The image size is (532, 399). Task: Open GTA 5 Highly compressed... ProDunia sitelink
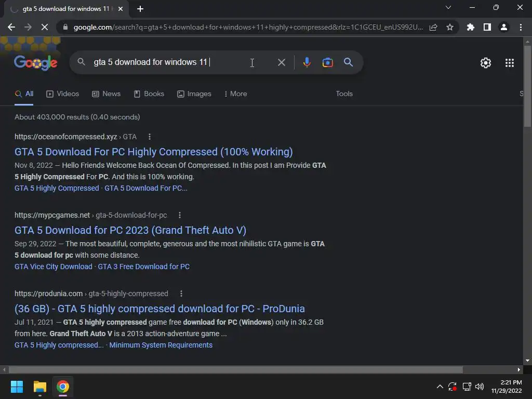[x=59, y=345]
